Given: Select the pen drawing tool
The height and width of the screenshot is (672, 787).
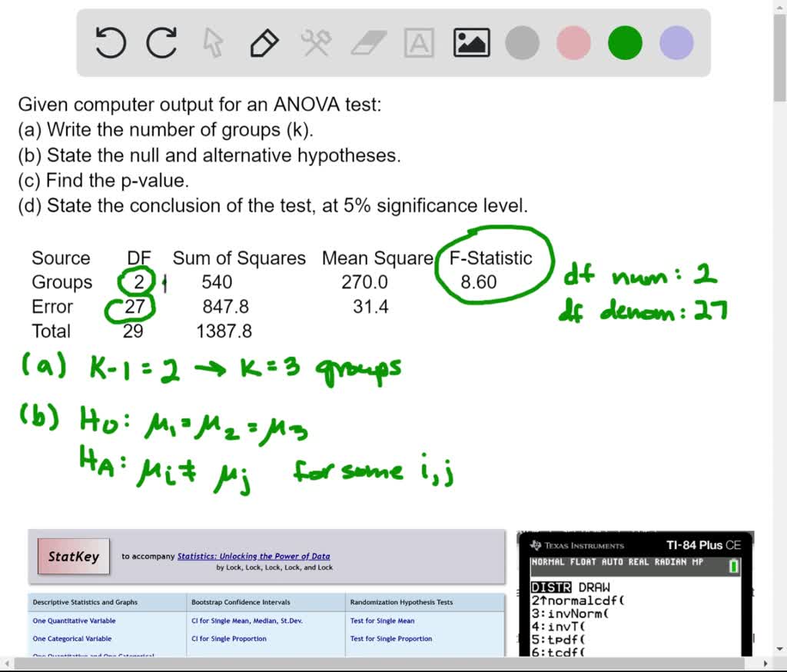Looking at the screenshot, I should 264,43.
